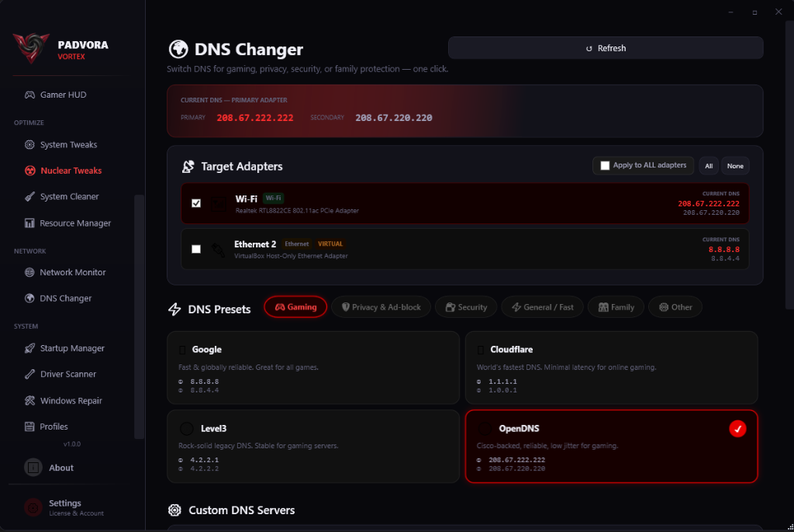Open System Tweaks page
794x532 pixels.
coord(71,145)
